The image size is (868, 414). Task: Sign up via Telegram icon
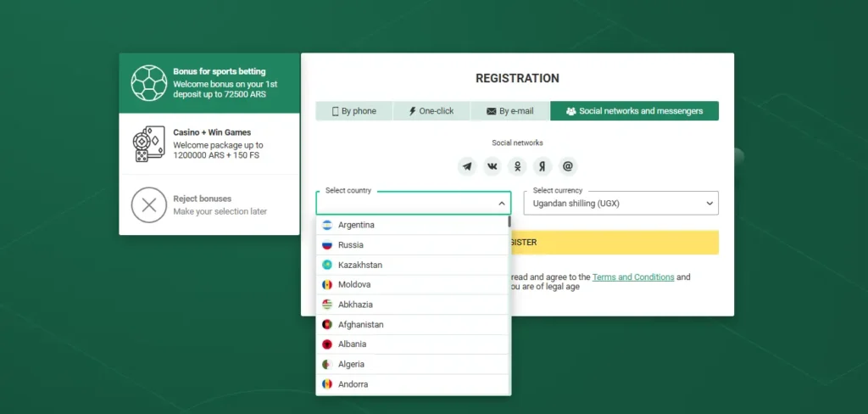click(467, 166)
